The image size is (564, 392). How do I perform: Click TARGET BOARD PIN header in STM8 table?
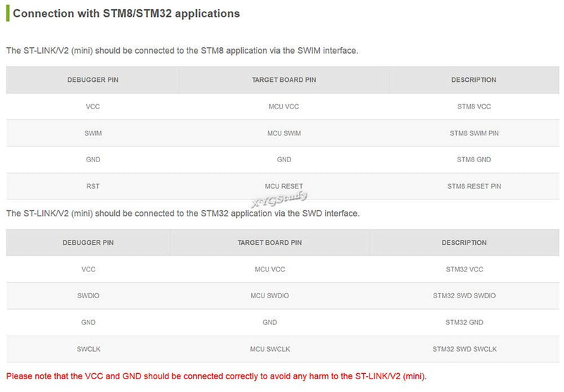284,80
